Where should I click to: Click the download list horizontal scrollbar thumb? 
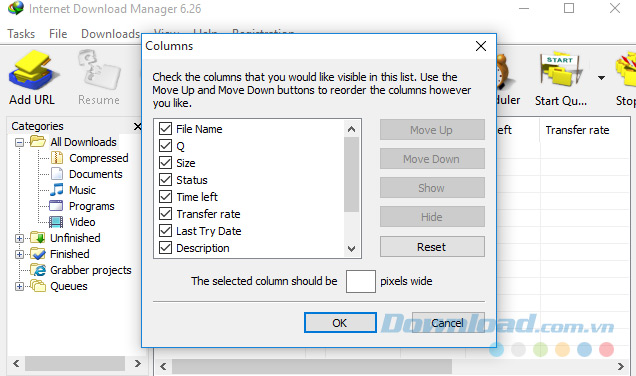(312, 366)
